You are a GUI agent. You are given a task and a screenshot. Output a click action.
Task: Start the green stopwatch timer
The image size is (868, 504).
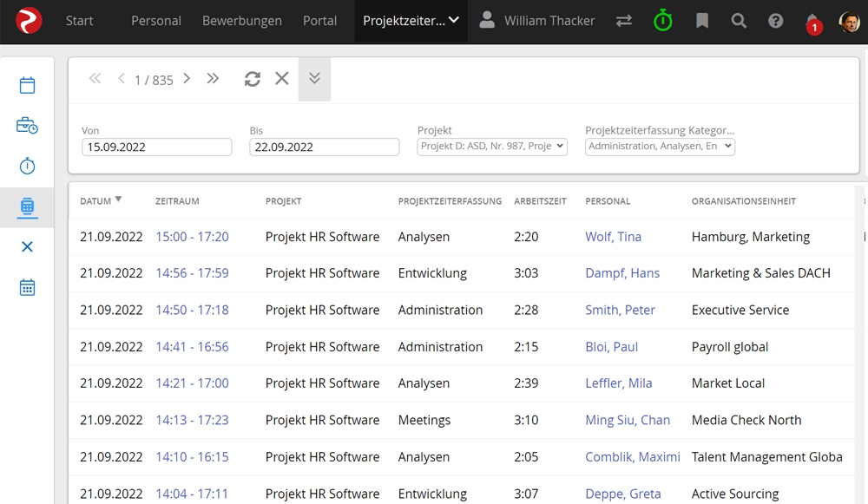point(662,21)
